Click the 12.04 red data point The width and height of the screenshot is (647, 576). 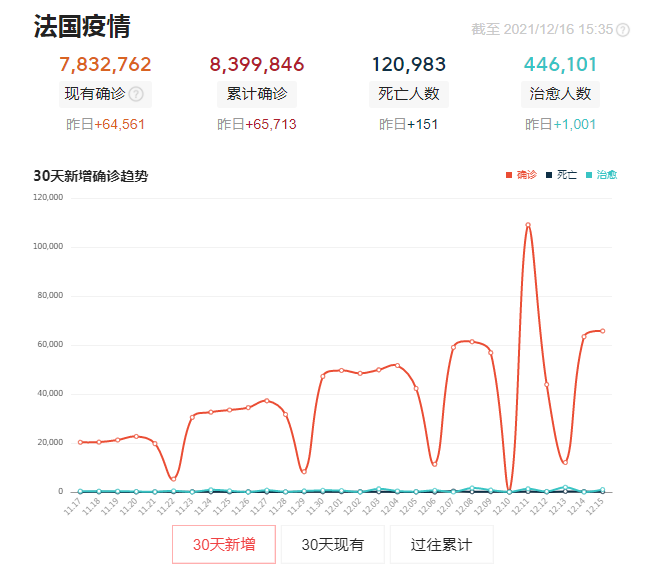pos(397,366)
